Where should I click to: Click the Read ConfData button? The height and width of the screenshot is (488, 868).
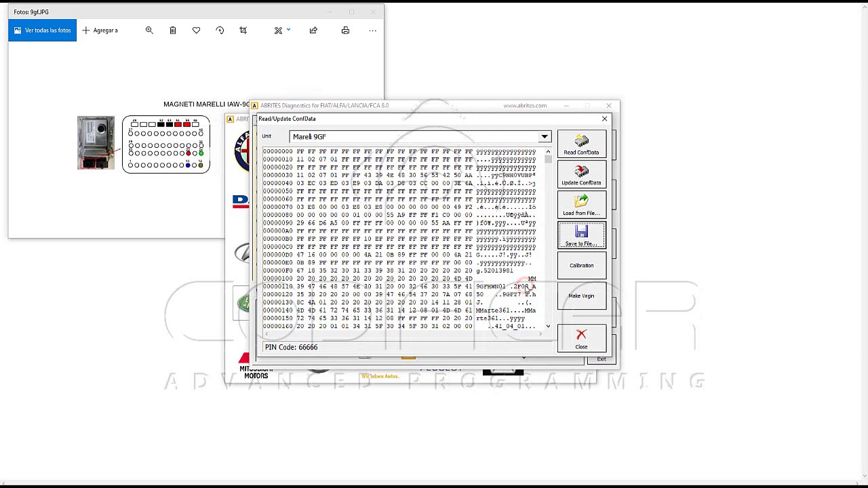(581, 144)
